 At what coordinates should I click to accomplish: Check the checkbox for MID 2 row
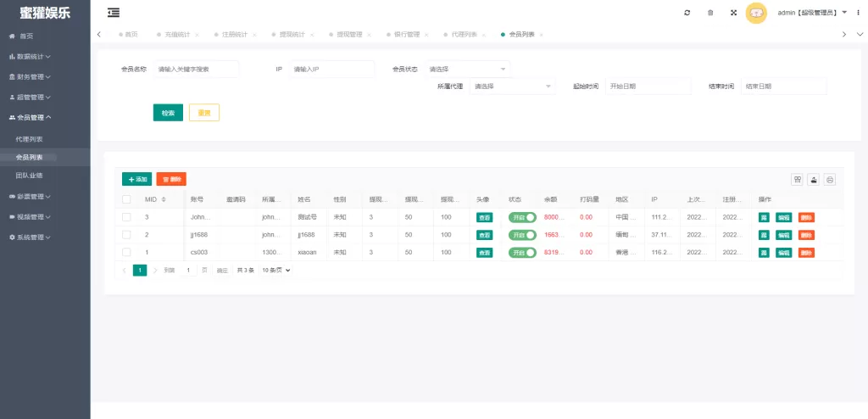click(126, 235)
